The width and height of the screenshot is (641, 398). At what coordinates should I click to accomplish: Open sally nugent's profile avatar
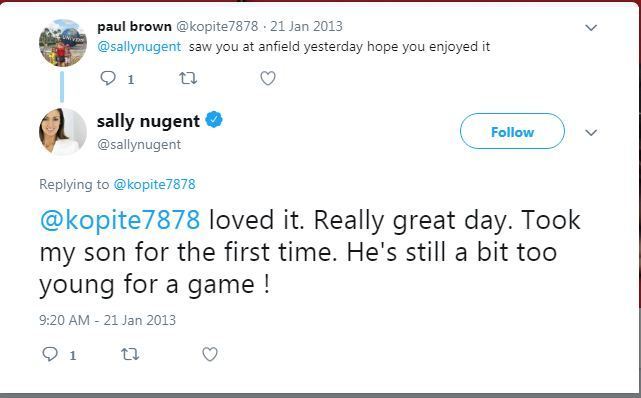pyautogui.click(x=63, y=132)
